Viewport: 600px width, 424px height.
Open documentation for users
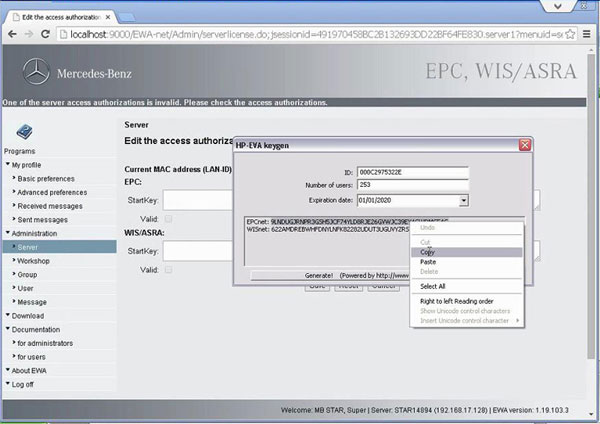pyautogui.click(x=31, y=357)
